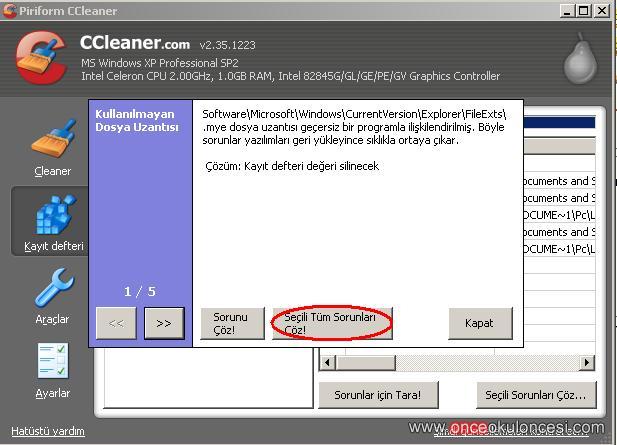Close the dialog with Kapat
Screen dimensions: 617x445
[x=480, y=323]
